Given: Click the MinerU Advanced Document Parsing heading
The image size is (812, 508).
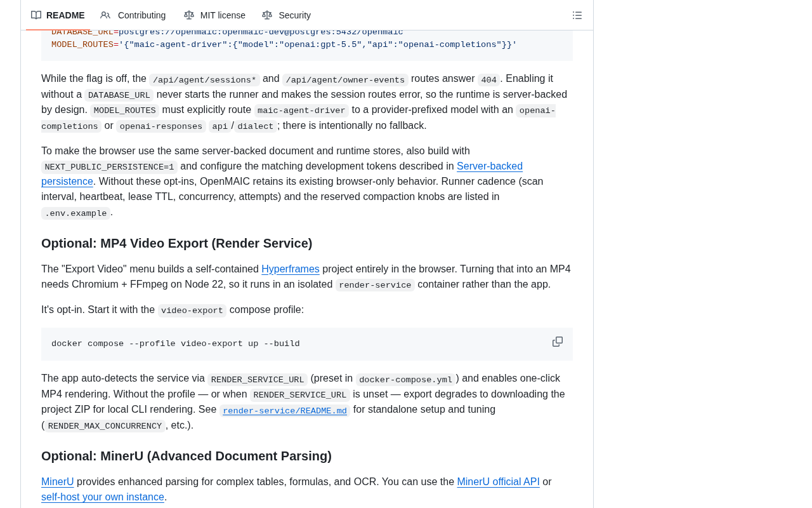Looking at the screenshot, I should 187,456.
